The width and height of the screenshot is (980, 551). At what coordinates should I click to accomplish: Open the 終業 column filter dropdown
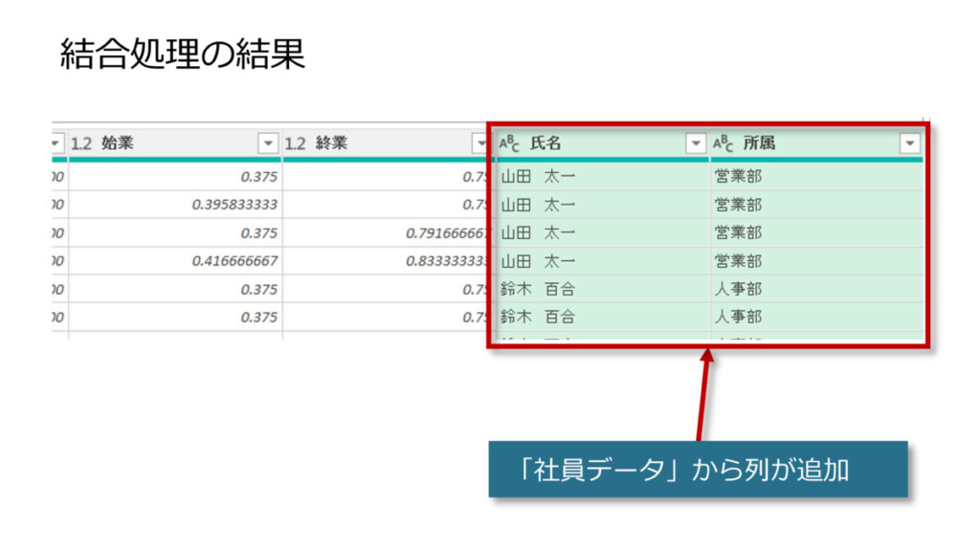click(x=480, y=143)
